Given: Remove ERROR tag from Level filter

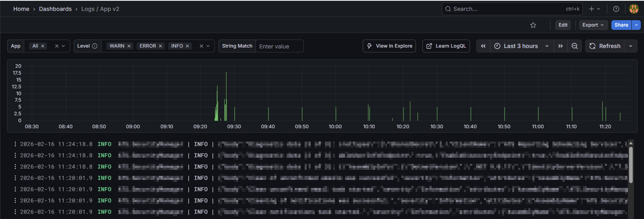Looking at the screenshot, I should [160, 46].
